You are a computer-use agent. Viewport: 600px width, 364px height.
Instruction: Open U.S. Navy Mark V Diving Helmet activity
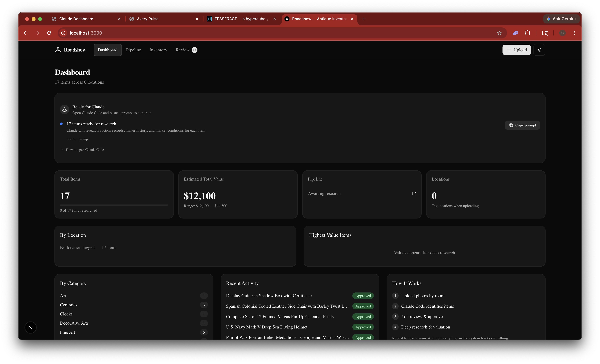pos(267,327)
